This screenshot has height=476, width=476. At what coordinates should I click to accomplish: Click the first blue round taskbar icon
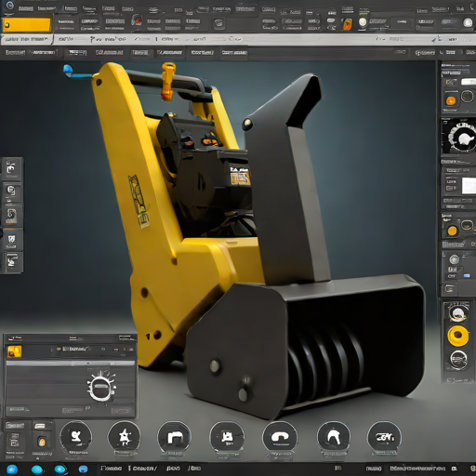click(12, 469)
